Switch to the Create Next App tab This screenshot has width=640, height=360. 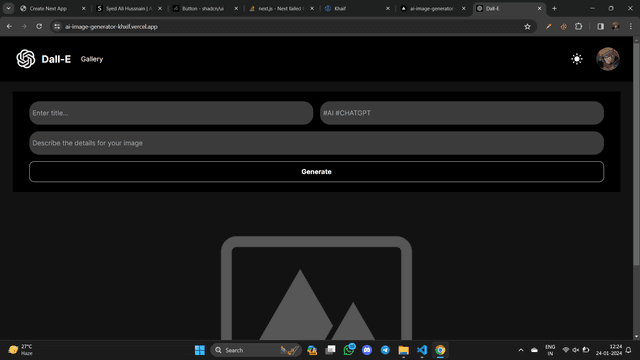[x=48, y=8]
